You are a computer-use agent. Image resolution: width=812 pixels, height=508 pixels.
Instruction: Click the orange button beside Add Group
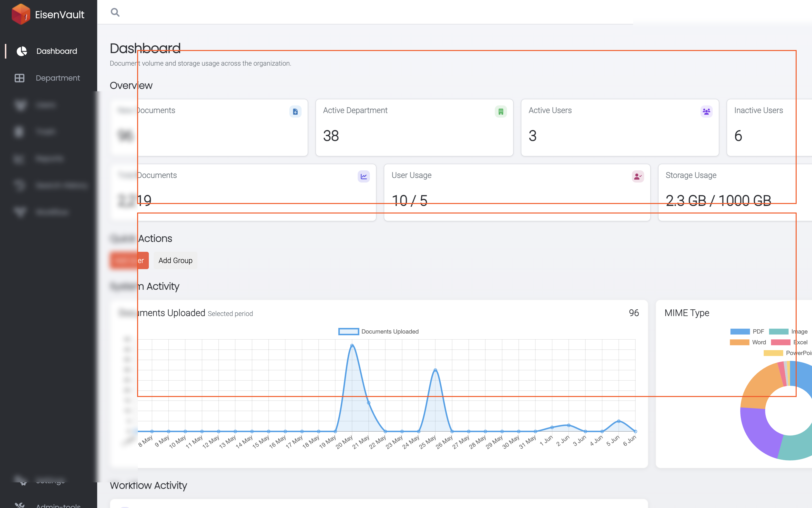(x=129, y=260)
